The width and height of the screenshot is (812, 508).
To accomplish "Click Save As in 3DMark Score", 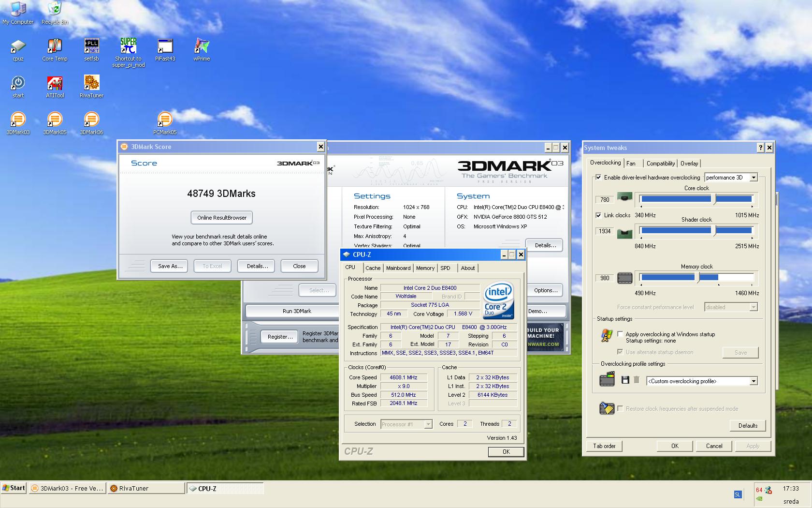I will pyautogui.click(x=170, y=266).
